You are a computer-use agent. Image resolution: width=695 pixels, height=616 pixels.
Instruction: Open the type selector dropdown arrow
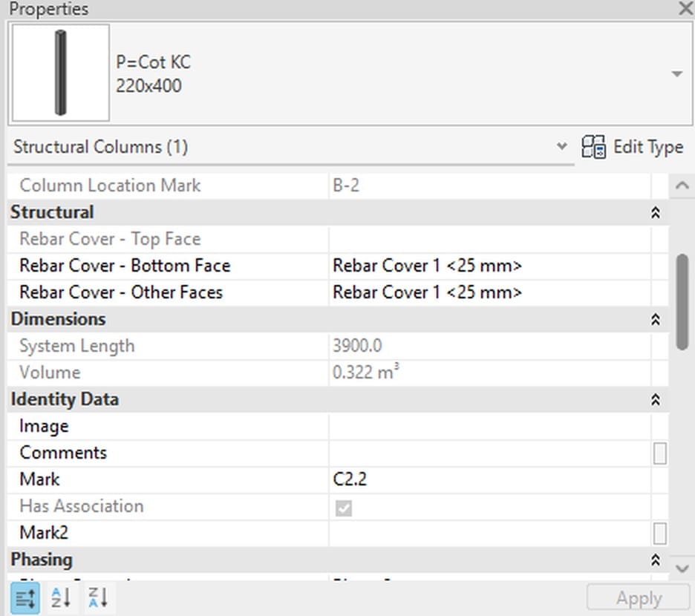click(676, 73)
